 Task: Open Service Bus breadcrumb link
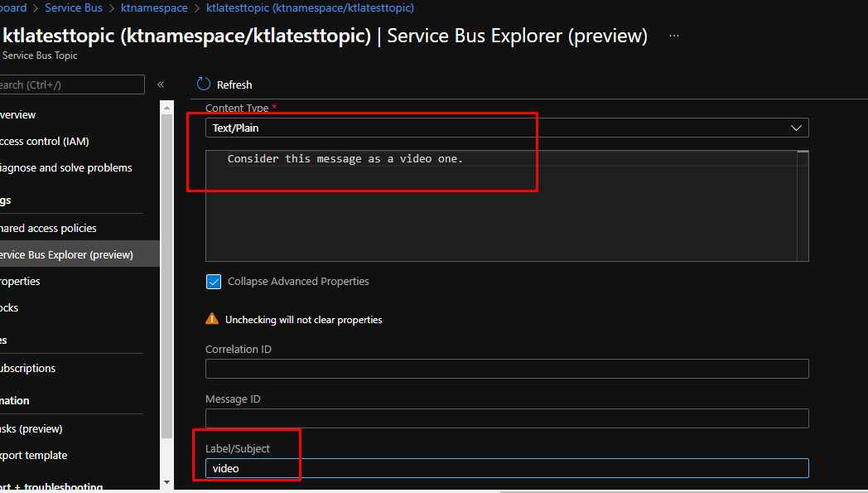(74, 7)
